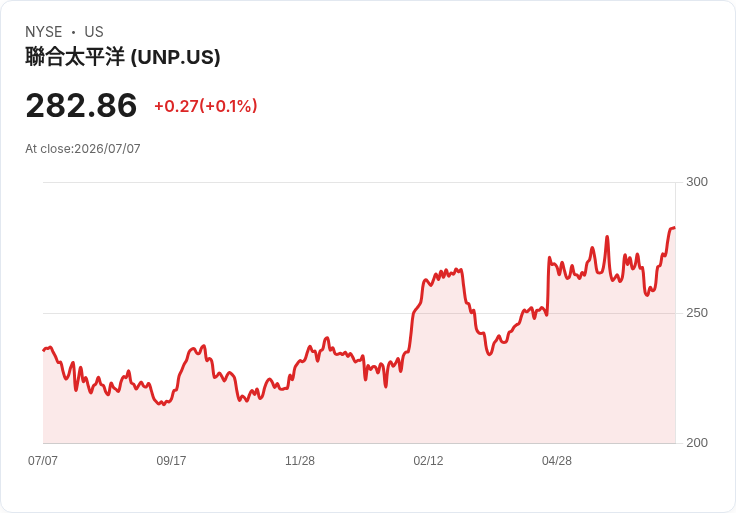Click the 09/17 x-axis date label
Screen dimensions: 736x513
(171, 460)
